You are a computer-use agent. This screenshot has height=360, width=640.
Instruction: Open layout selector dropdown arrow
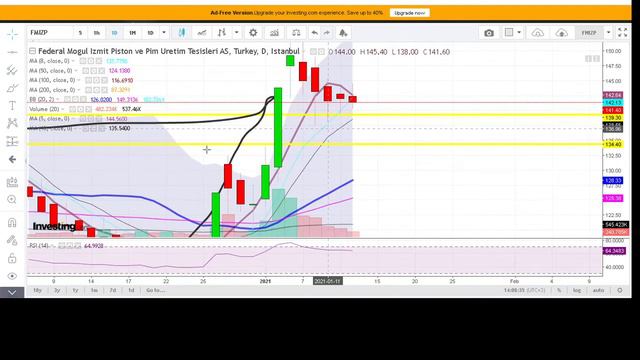(519, 32)
